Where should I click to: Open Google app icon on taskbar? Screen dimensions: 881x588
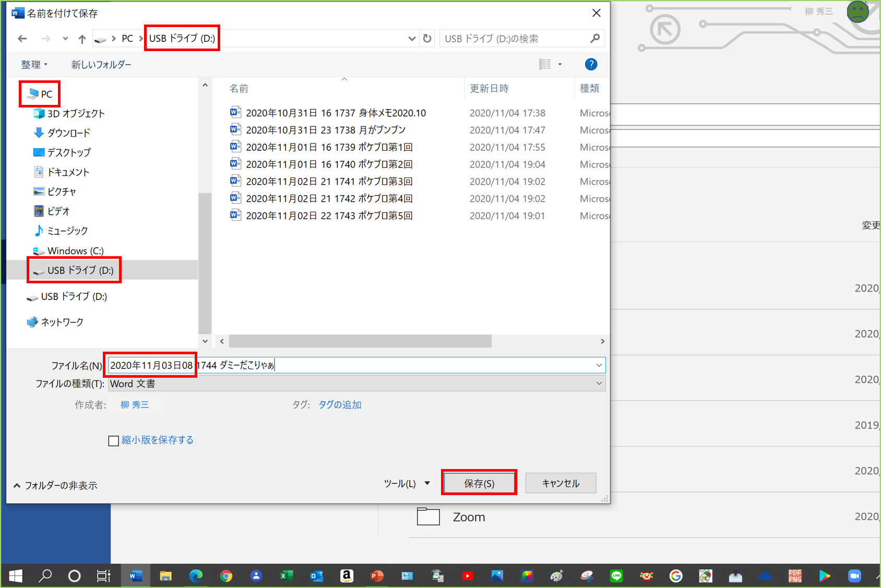[x=676, y=576]
